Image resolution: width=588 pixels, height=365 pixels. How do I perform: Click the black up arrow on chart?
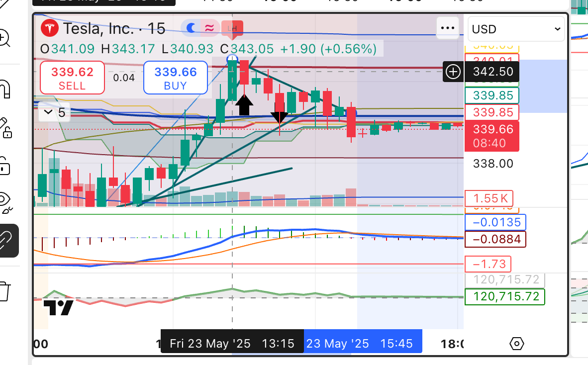[244, 105]
